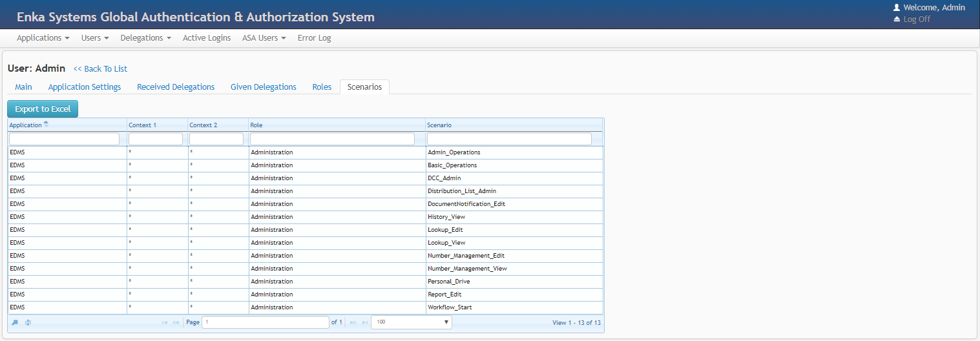Toggle sort arrow on Application column
The image size is (980, 341).
46,124
